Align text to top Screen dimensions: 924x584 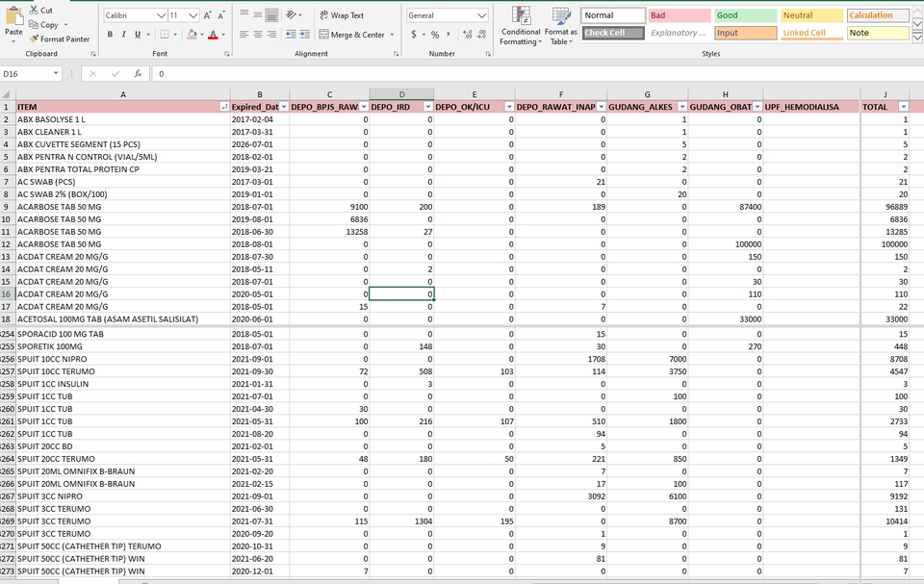[x=244, y=14]
